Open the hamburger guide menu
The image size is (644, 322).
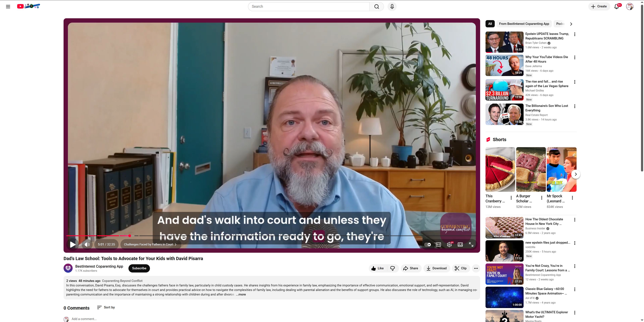pyautogui.click(x=8, y=7)
